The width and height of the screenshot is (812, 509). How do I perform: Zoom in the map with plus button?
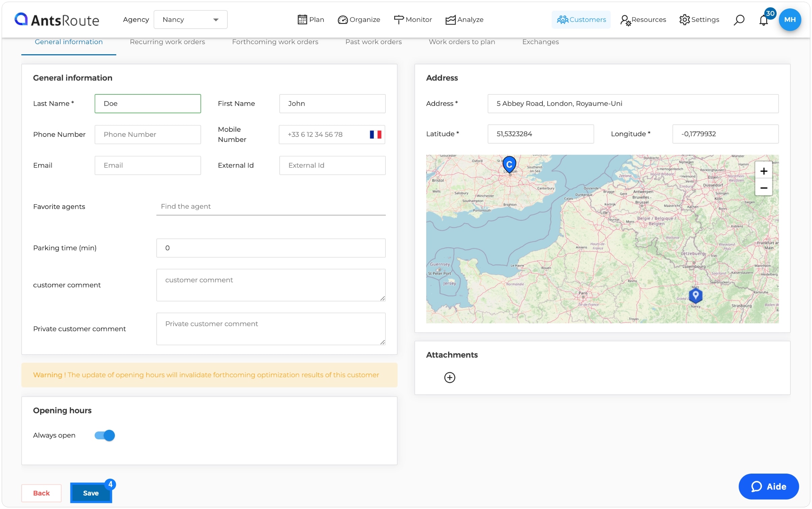pyautogui.click(x=763, y=171)
